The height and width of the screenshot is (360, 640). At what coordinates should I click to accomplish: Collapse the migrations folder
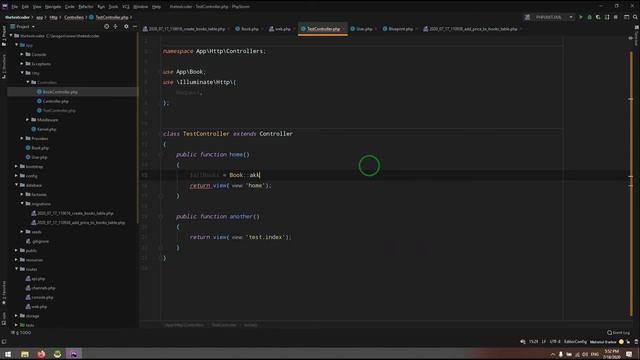[22, 204]
